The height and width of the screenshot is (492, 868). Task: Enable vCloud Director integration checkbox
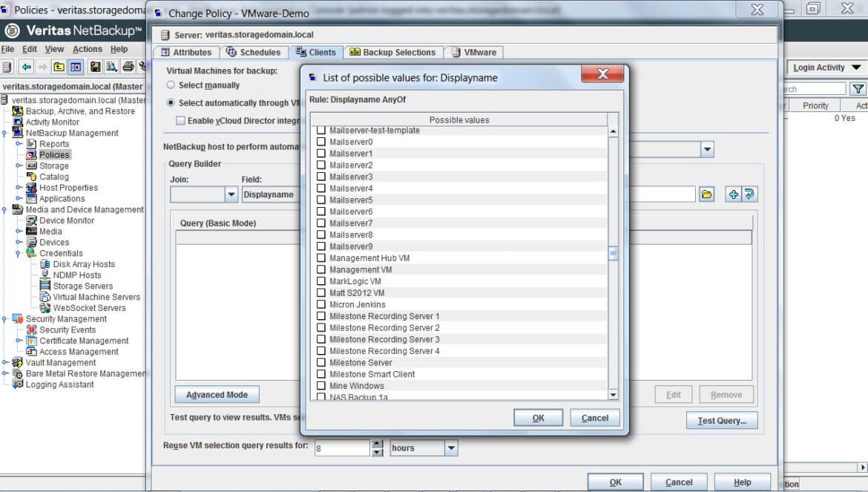tap(180, 121)
